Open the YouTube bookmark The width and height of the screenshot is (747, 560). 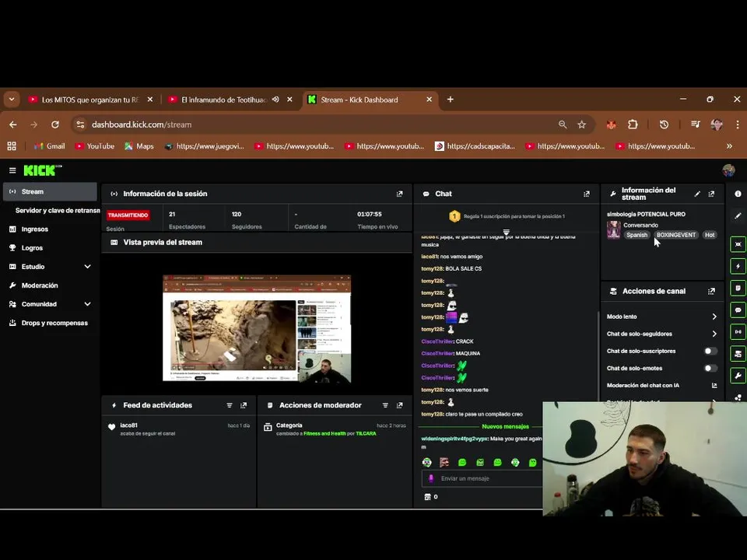click(x=94, y=146)
